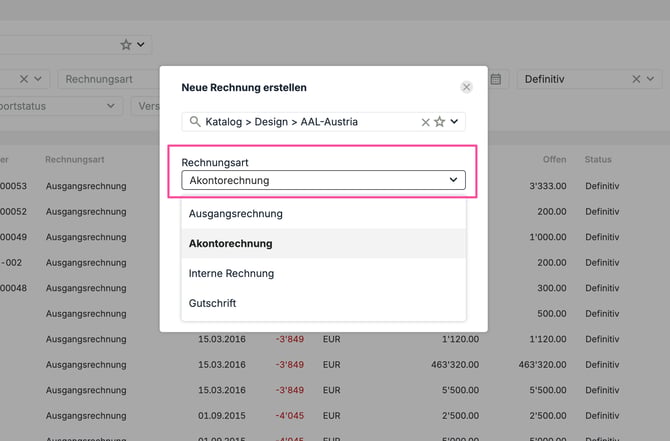Clear the Katalog > Design > AAL-Austria search
This screenshot has width=670, height=441.
coord(425,122)
